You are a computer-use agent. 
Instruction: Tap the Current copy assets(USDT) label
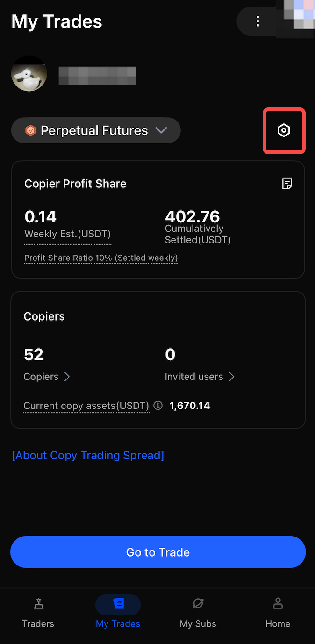(86, 406)
